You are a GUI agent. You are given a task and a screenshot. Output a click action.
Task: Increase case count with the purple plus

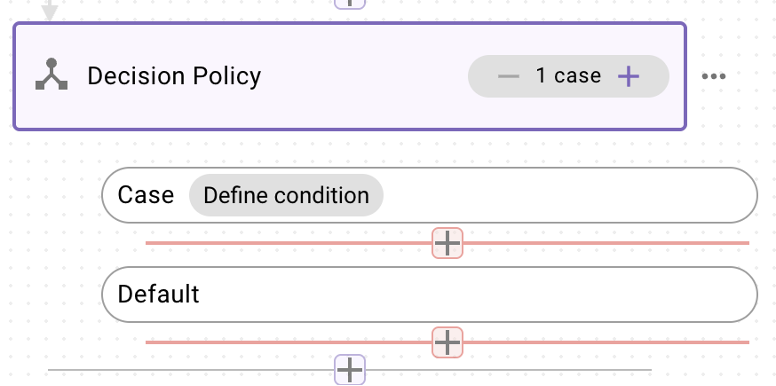point(629,76)
